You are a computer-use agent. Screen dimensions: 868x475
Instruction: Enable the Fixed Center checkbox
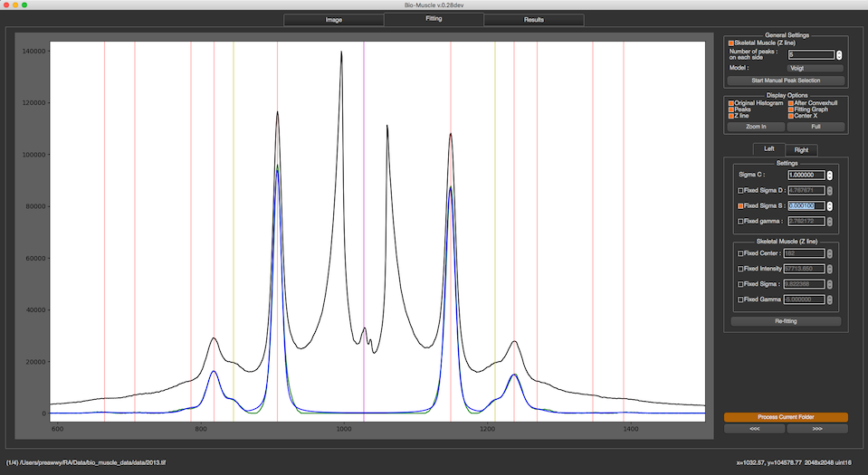point(740,253)
